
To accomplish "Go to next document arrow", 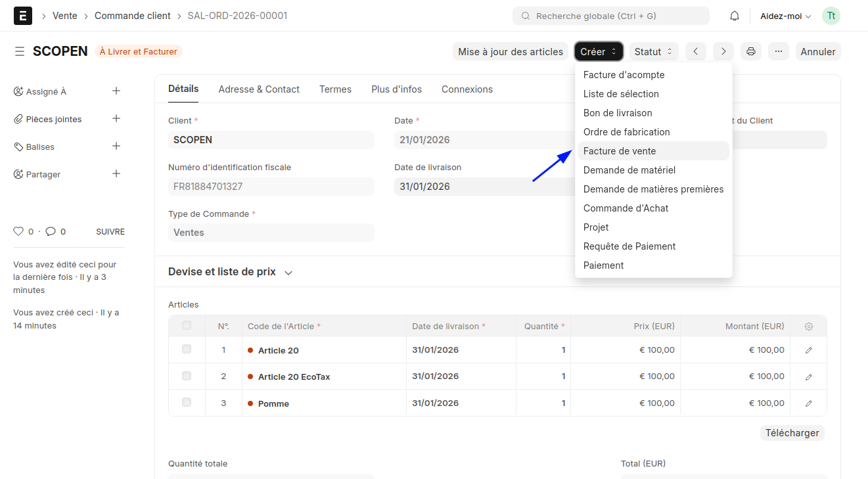I will tap(723, 51).
